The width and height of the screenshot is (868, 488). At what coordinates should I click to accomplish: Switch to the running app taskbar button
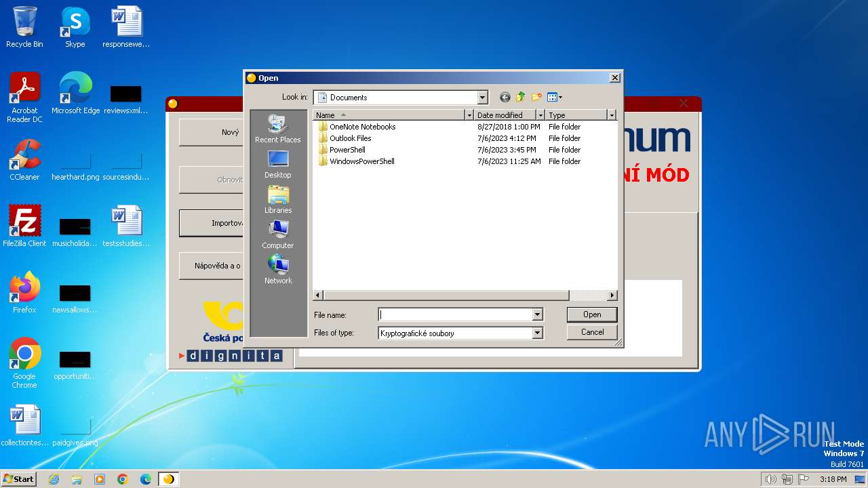(x=169, y=479)
